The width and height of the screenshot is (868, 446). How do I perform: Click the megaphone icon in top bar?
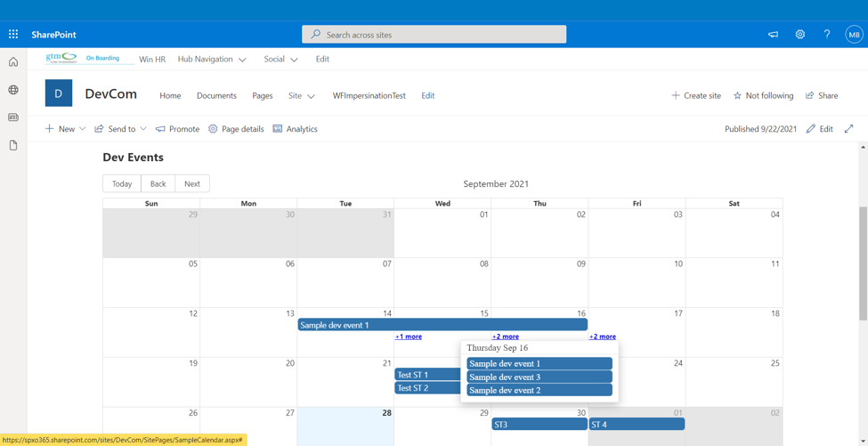tap(773, 35)
